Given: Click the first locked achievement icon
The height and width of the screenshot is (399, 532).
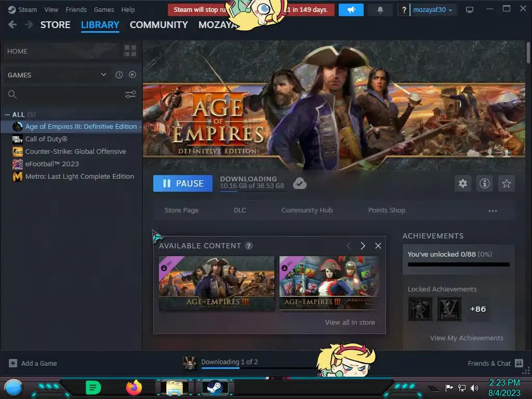Looking at the screenshot, I should [420, 309].
